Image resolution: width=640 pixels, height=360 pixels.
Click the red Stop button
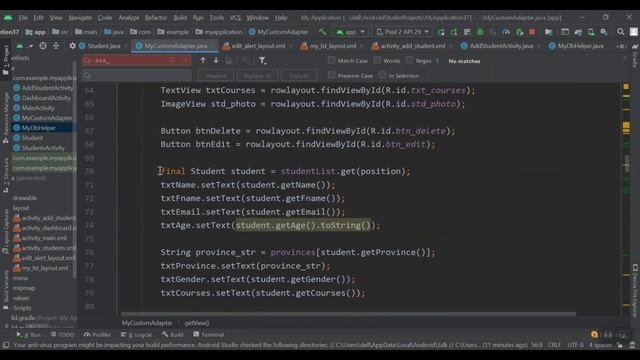(x=532, y=32)
